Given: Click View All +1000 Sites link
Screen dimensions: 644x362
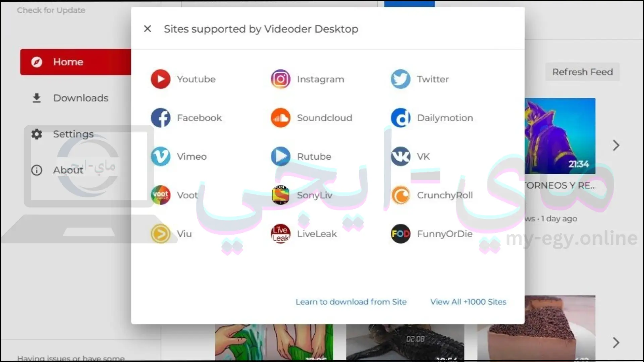Looking at the screenshot, I should point(468,302).
